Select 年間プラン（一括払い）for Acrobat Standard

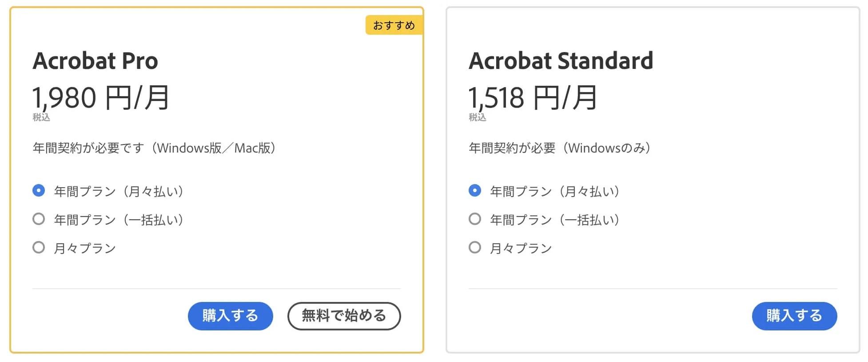(x=474, y=219)
